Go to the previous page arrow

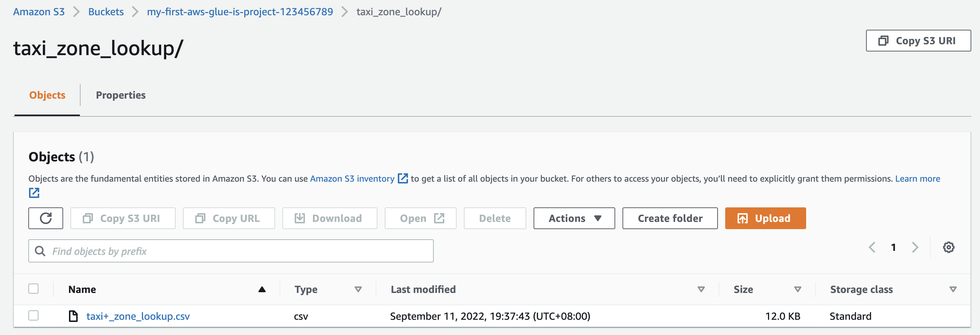pyautogui.click(x=872, y=247)
